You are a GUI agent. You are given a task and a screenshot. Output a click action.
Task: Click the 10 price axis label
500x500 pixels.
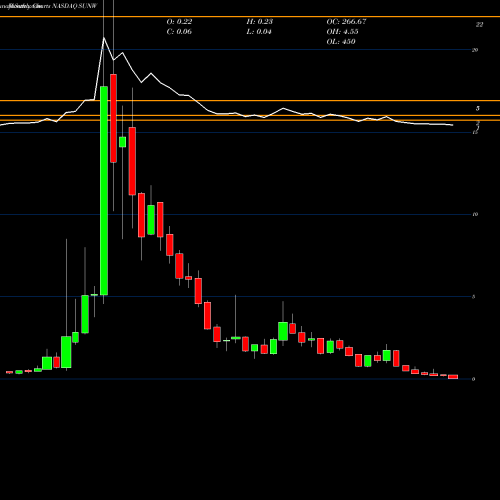pos(475,214)
